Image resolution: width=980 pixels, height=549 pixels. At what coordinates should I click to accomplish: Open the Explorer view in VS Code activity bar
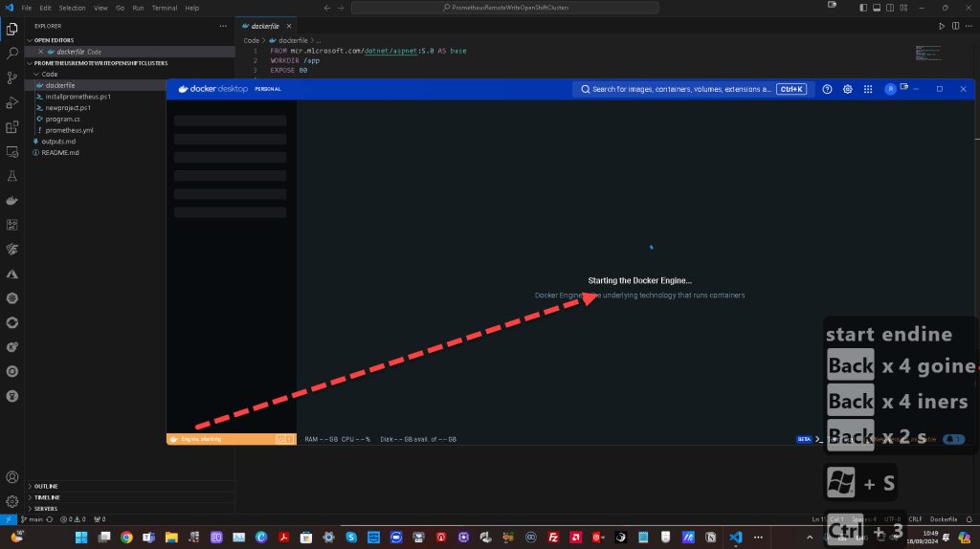pos(11,29)
